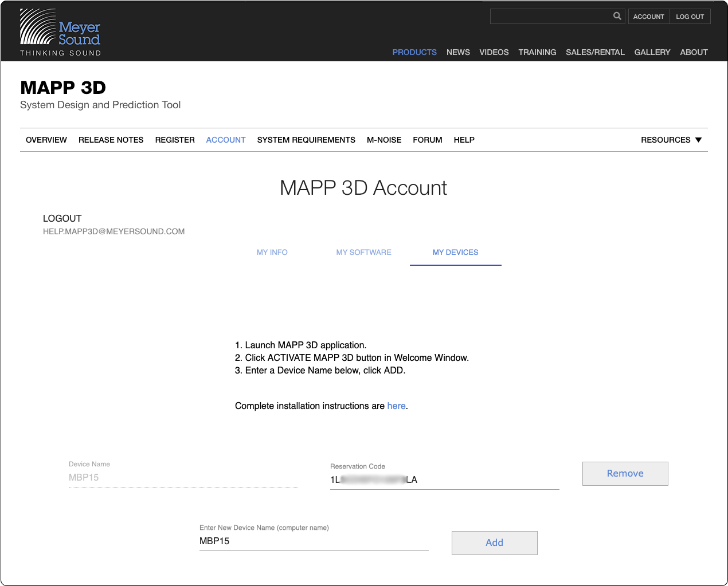This screenshot has width=728, height=586.
Task: Click the 'System Design and Prediction Tool' subtitle
Action: (x=100, y=105)
